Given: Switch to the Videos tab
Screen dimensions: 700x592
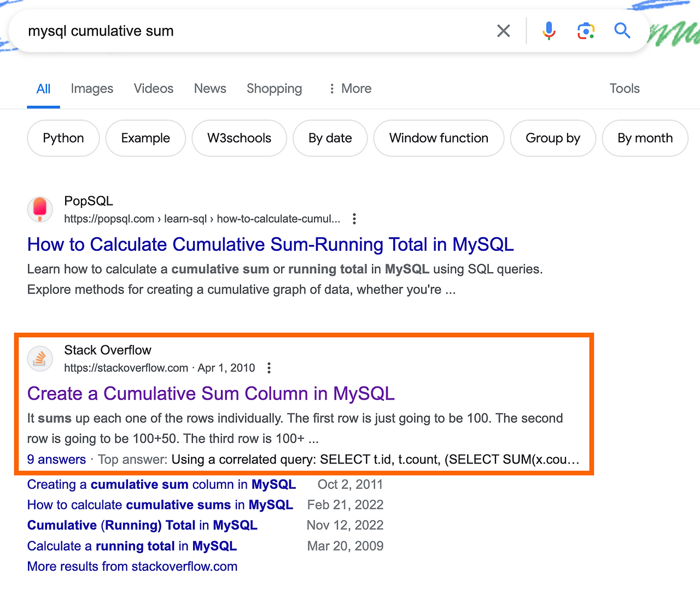Looking at the screenshot, I should (x=154, y=89).
